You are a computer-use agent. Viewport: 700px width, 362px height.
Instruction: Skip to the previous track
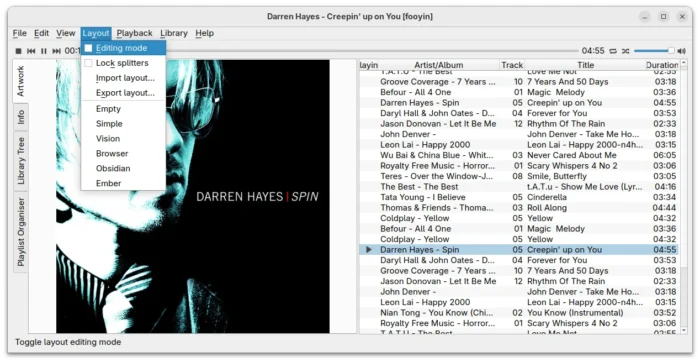coord(31,51)
